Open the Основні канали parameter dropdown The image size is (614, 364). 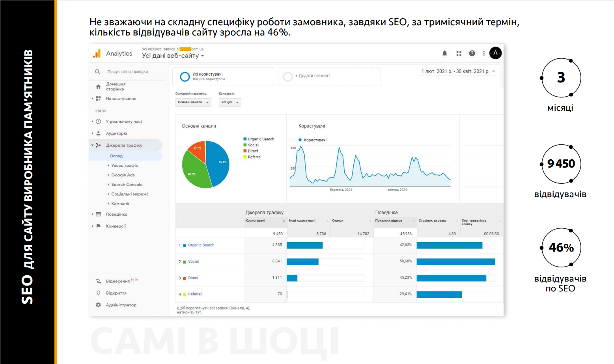click(193, 103)
